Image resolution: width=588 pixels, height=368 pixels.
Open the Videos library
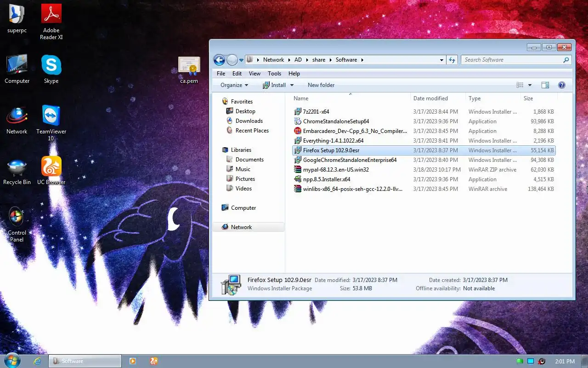point(243,189)
